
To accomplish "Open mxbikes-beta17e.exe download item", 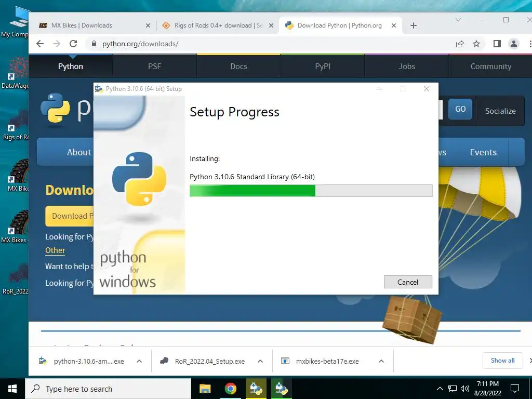I will pos(320,361).
